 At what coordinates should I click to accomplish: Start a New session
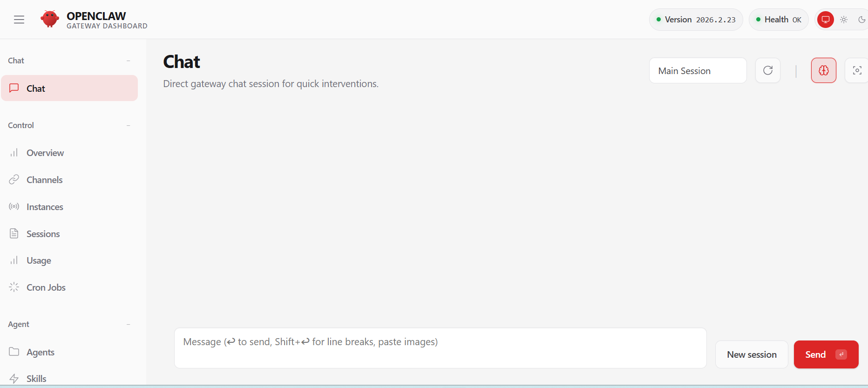click(x=752, y=354)
